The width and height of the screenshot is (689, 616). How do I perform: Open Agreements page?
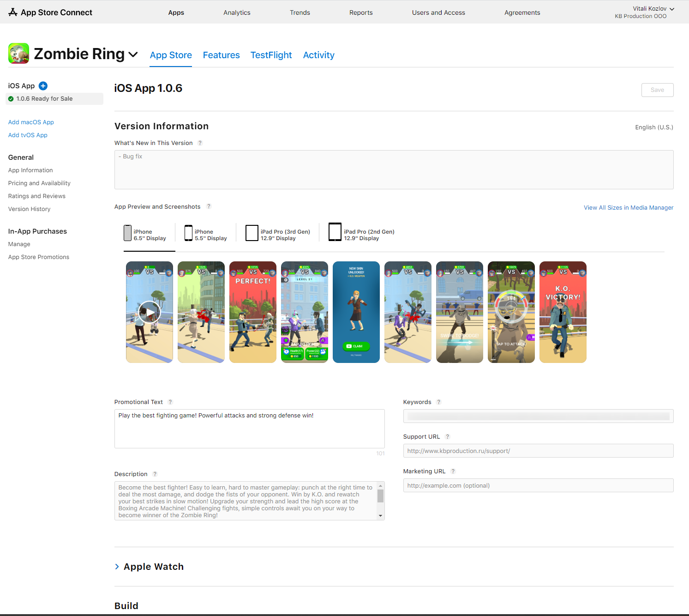tap(522, 12)
